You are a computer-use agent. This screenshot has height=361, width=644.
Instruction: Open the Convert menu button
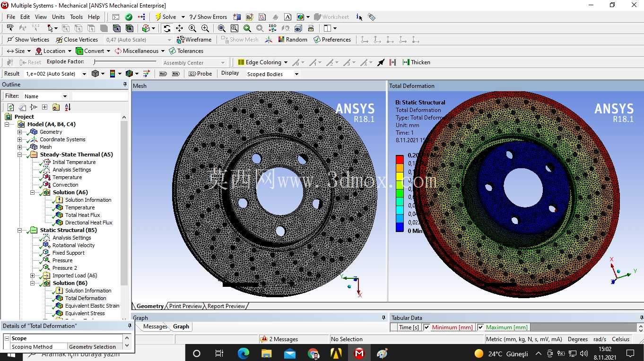tap(94, 51)
